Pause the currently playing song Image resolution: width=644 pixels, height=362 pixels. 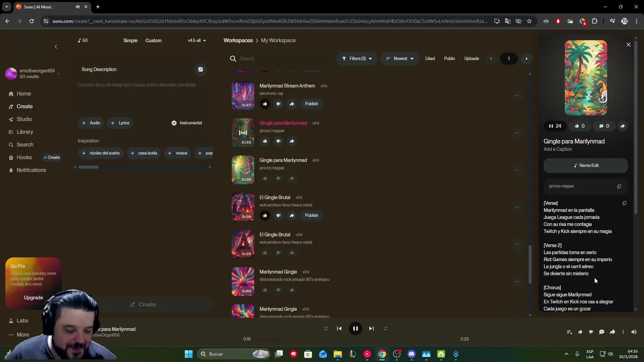(x=355, y=328)
